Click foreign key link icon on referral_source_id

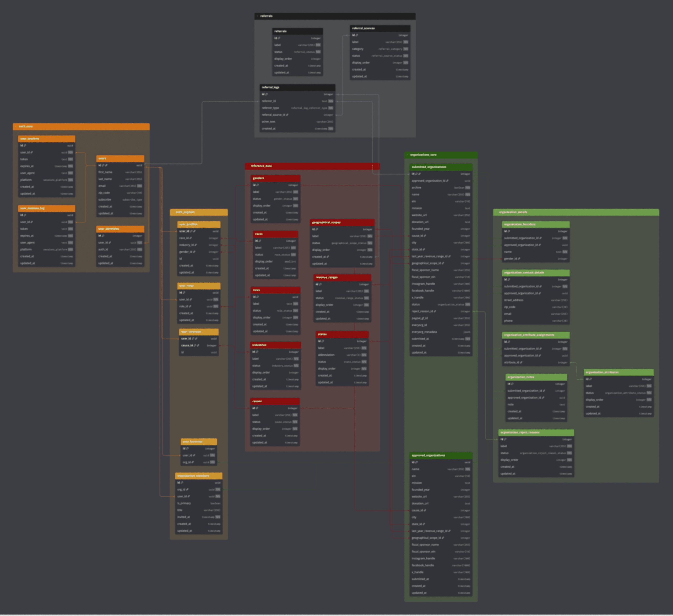click(287, 115)
